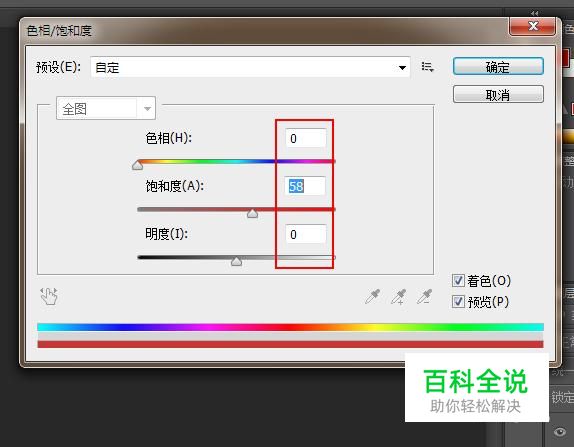Click the 确定 confirm button
The image size is (574, 447).
click(498, 67)
